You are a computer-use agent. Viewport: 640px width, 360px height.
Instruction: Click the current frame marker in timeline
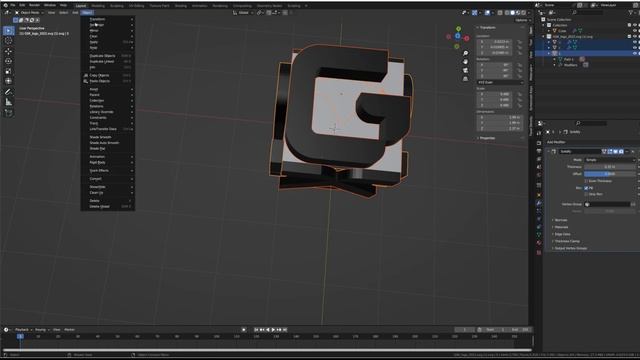coord(20,336)
